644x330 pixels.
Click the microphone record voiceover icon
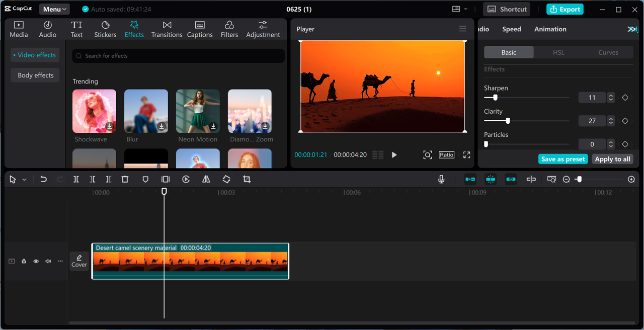441,179
